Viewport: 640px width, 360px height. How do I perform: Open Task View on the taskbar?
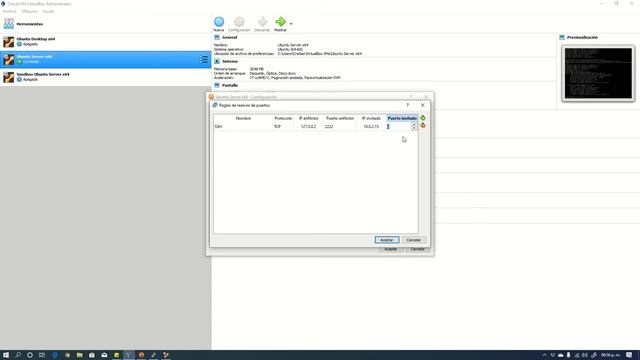[42, 355]
